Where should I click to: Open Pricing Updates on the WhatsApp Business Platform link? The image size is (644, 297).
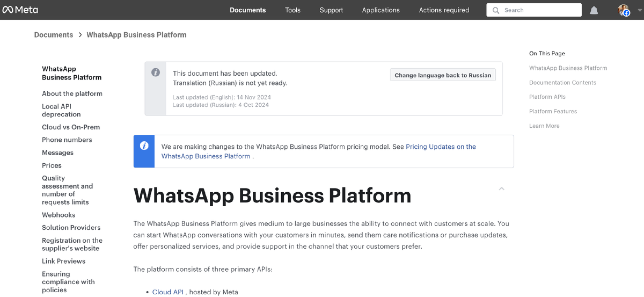pos(319,151)
